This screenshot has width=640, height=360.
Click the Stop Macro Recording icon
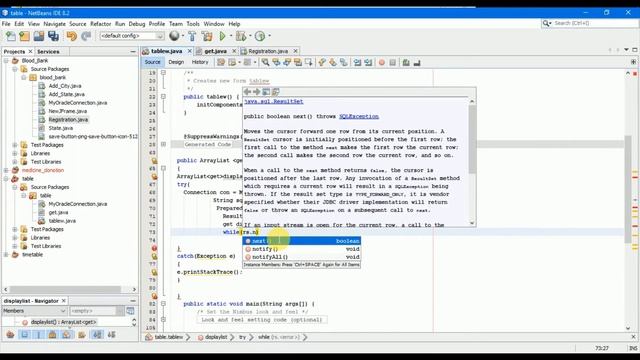point(393,62)
